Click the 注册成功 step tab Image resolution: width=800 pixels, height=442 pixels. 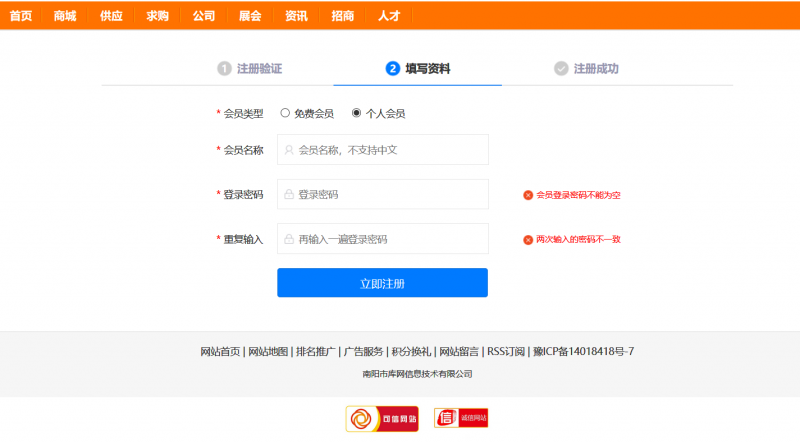coord(587,69)
